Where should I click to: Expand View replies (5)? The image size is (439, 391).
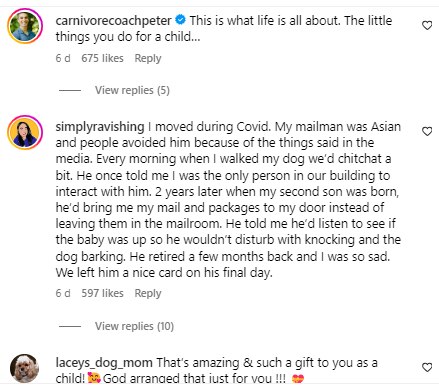[132, 90]
